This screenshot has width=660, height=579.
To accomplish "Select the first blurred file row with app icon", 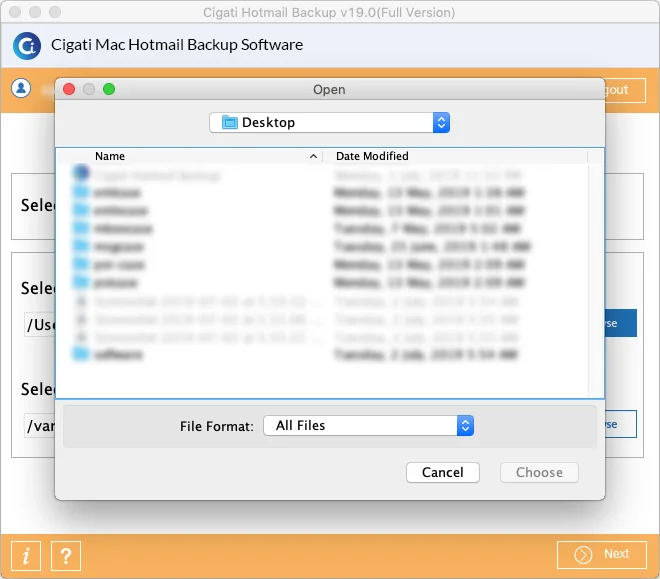I will (x=322, y=175).
